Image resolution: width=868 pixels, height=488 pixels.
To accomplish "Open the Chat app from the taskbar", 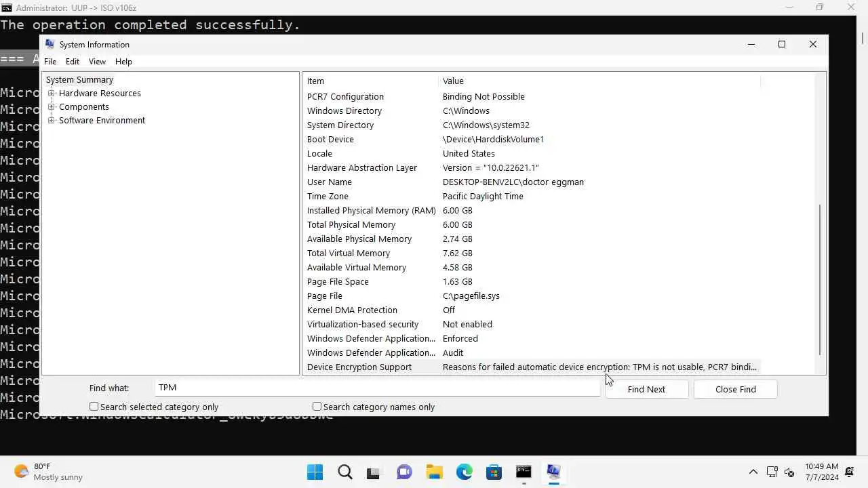I will (404, 472).
